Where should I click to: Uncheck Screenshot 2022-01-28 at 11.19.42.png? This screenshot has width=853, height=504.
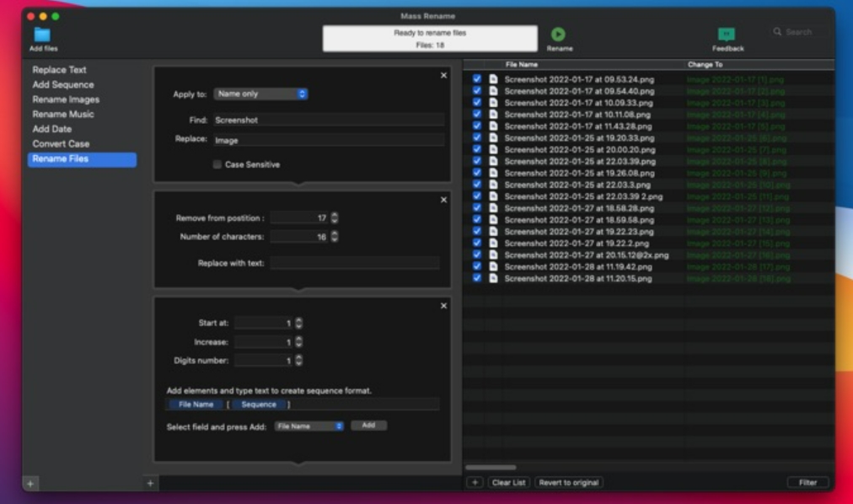coord(476,266)
